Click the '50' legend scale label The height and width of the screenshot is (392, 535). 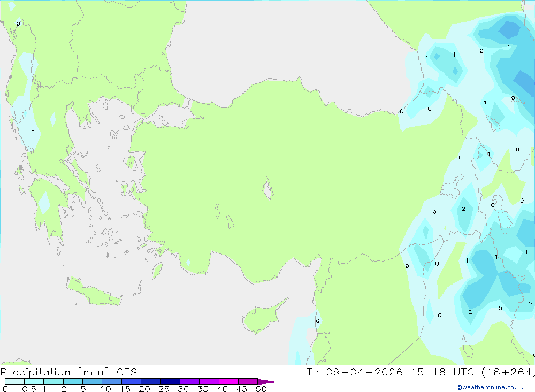(x=261, y=389)
